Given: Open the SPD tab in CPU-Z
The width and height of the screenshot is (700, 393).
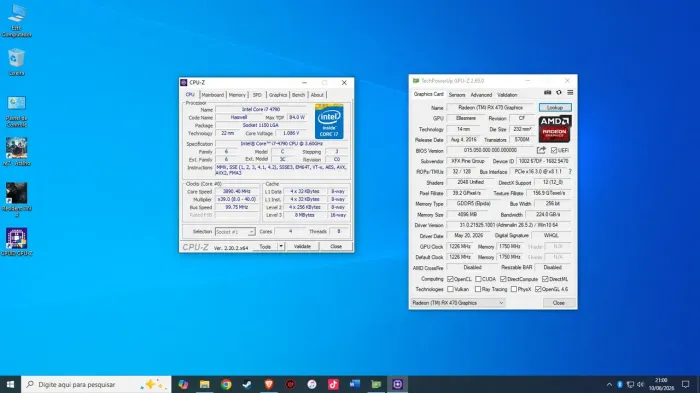Looking at the screenshot, I should [257, 95].
